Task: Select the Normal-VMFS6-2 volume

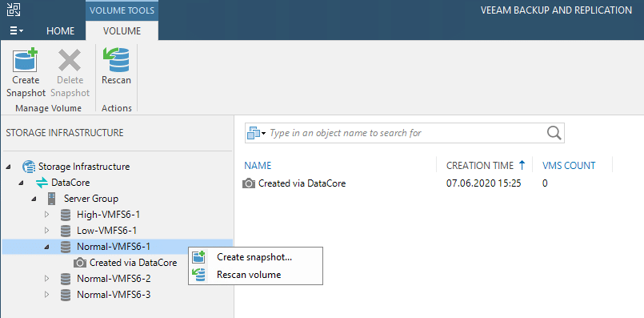Action: point(114,279)
